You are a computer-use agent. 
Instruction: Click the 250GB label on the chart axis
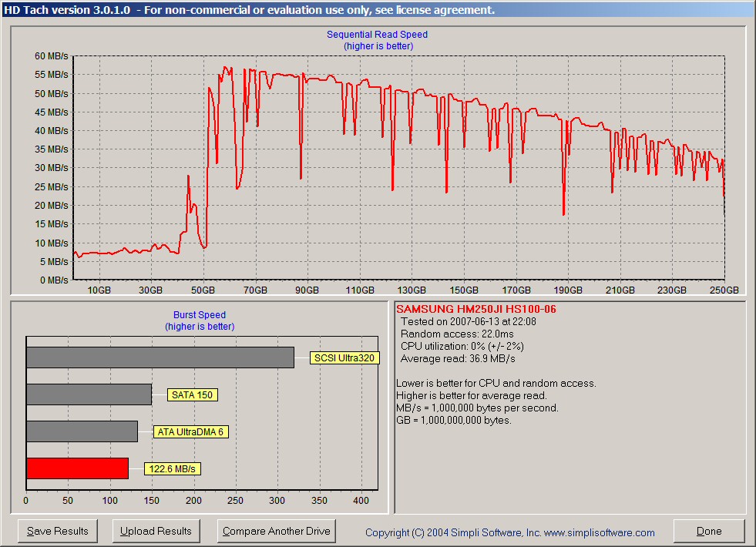(724, 290)
